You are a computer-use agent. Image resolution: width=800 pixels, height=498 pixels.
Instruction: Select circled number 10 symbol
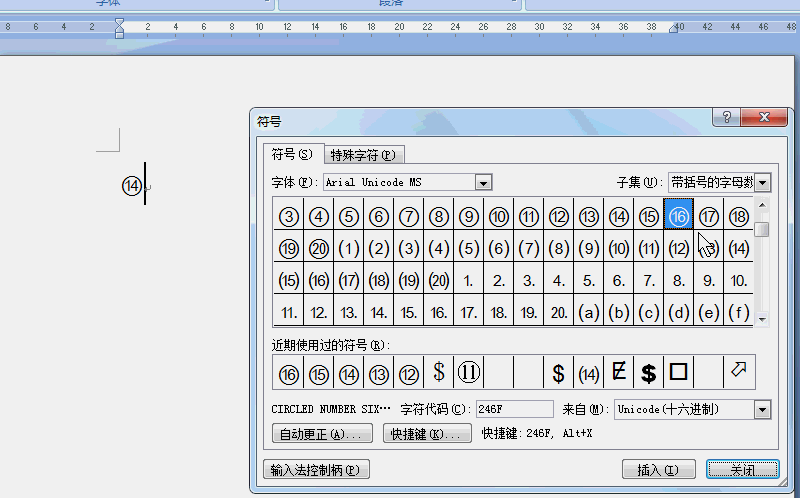coord(499,217)
